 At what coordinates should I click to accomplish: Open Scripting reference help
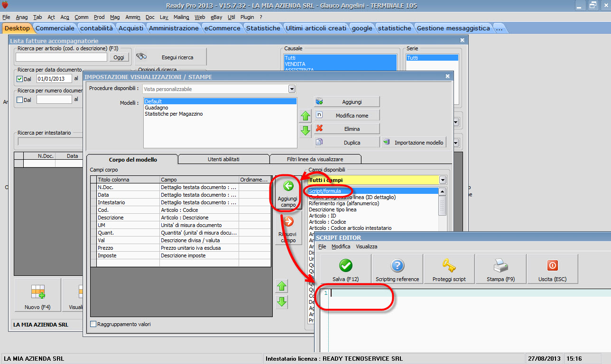(x=397, y=269)
